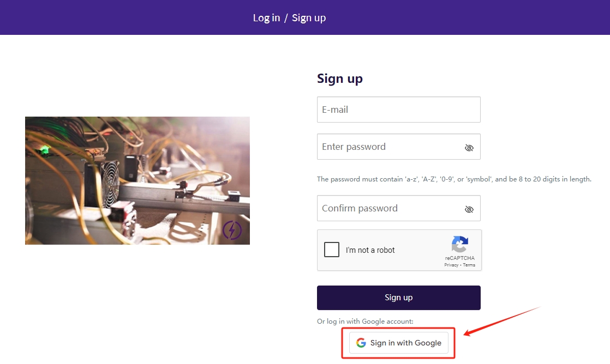Click into the Enter password field
The width and height of the screenshot is (610, 364).
[387, 147]
